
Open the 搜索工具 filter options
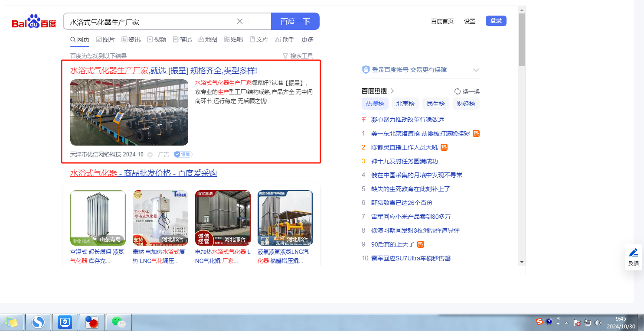point(298,56)
